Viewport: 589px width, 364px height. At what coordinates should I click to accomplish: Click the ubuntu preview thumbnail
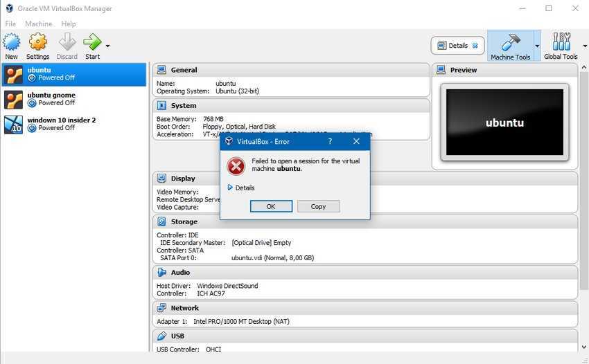(504, 122)
